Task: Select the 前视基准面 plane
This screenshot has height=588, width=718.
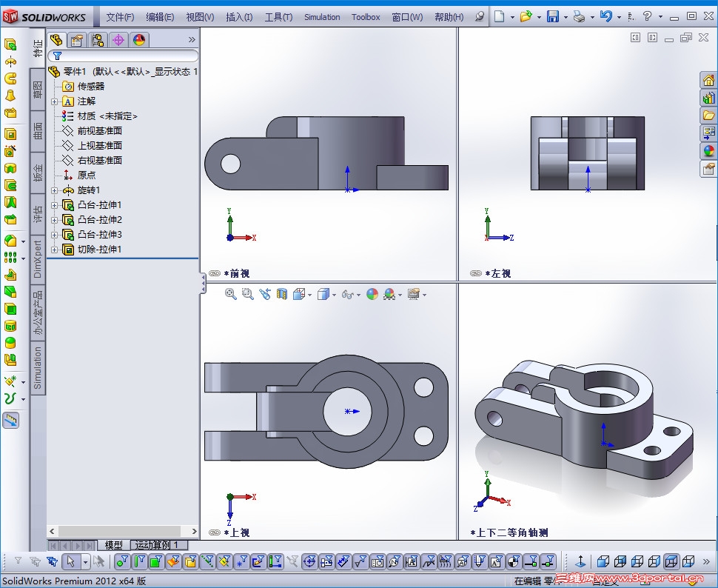Action: 99,130
